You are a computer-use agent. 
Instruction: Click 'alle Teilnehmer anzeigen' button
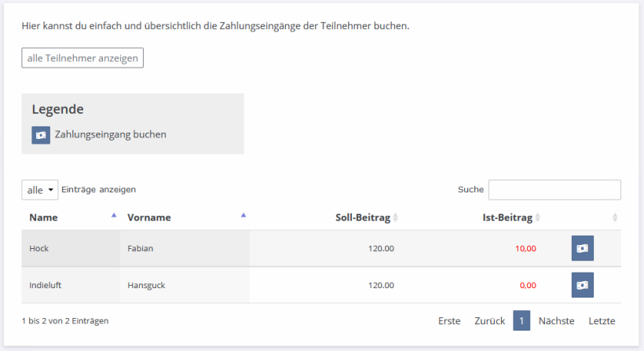(82, 58)
